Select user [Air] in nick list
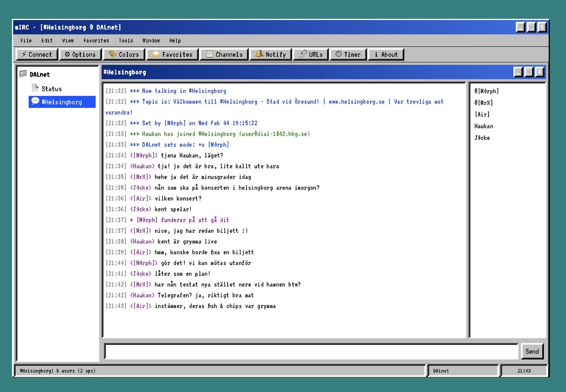The height and width of the screenshot is (392, 566). [482, 114]
